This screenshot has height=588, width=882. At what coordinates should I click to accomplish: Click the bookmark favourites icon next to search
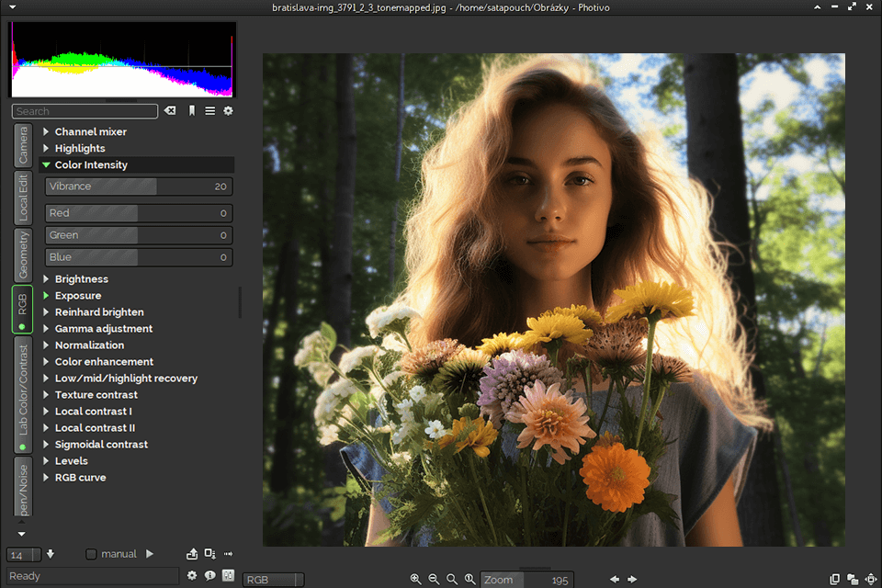pos(192,111)
